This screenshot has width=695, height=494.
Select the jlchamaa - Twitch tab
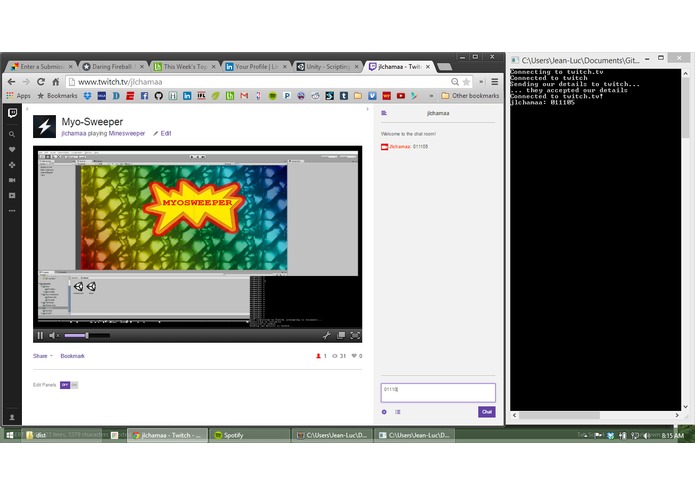(399, 66)
